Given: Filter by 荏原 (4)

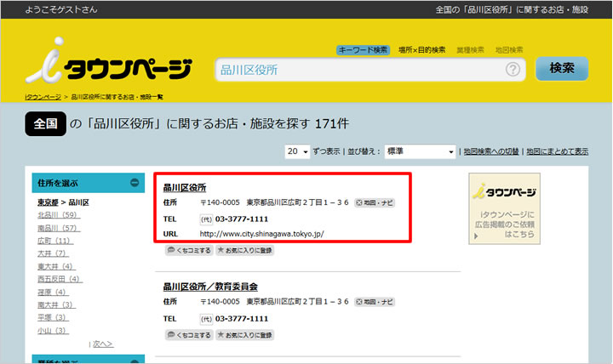Looking at the screenshot, I should click(x=53, y=293).
